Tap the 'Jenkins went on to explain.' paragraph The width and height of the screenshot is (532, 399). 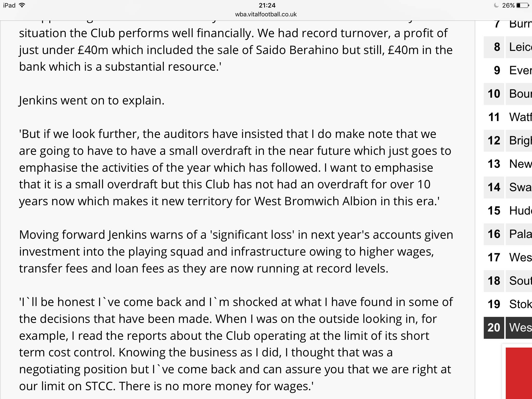(x=92, y=101)
